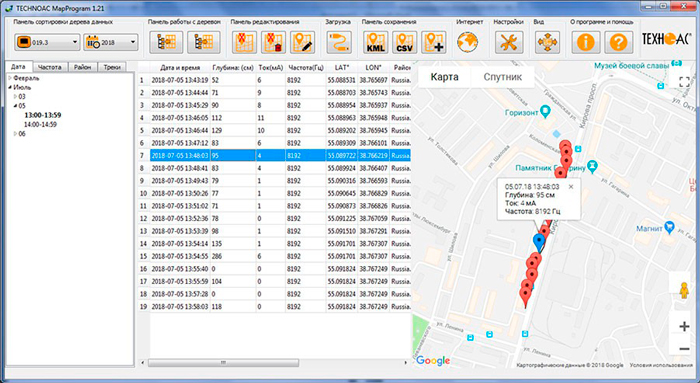Click delete marker trash map icon
This screenshot has height=383, width=700.
point(273,42)
